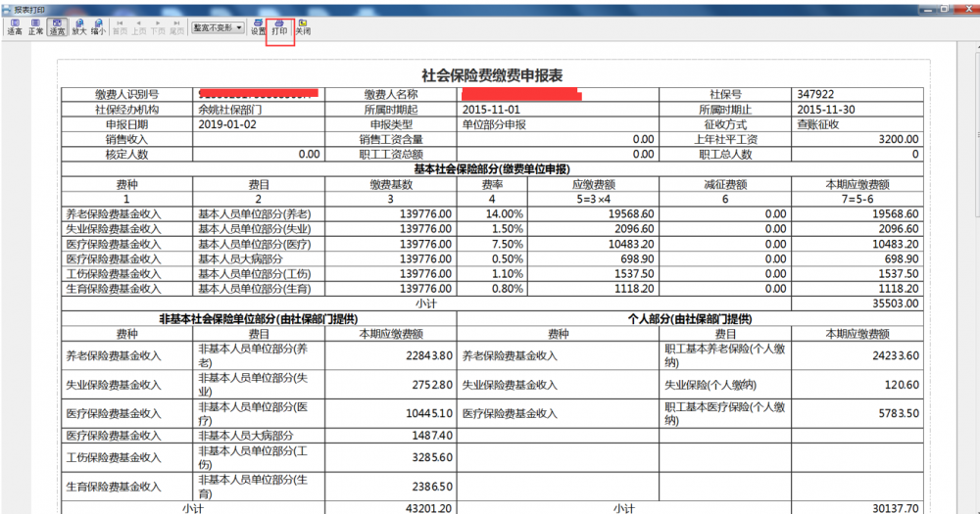Click the subtotal value 35503.00
980x514 pixels.
895,304
